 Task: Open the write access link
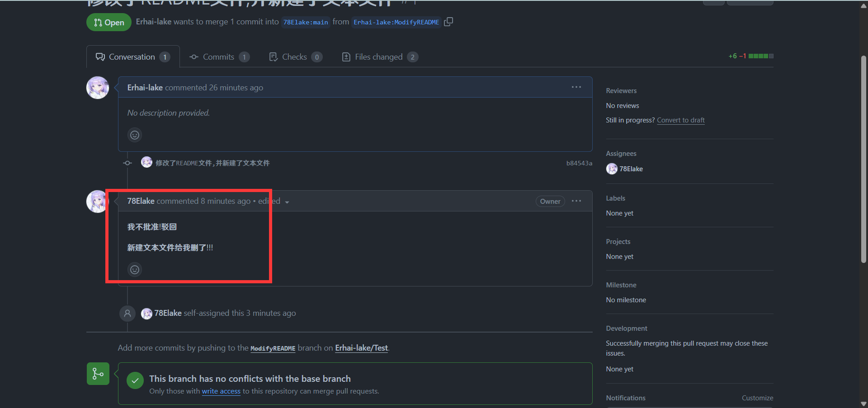point(221,391)
